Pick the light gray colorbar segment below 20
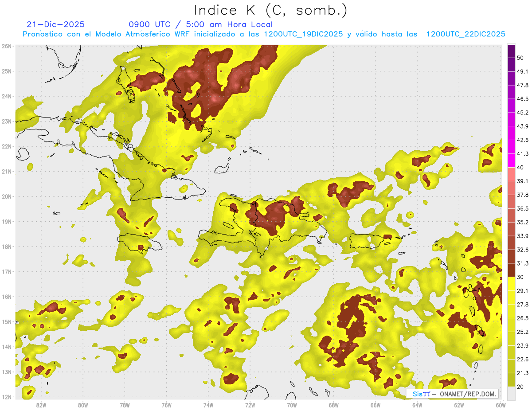This screenshot has width=532, height=411. pos(511,393)
